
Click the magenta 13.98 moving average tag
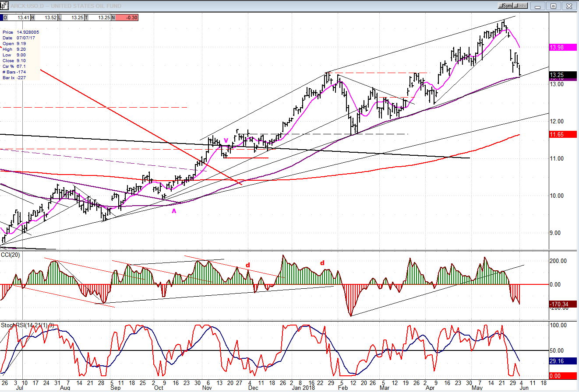562,48
